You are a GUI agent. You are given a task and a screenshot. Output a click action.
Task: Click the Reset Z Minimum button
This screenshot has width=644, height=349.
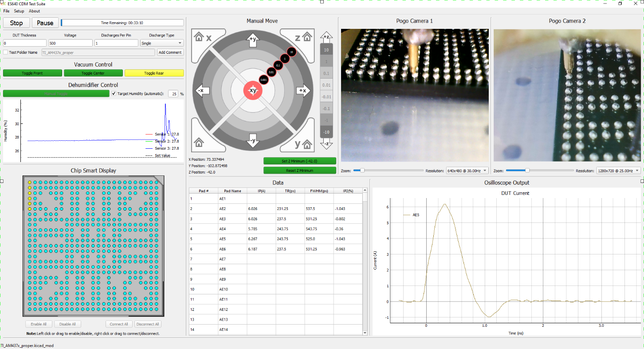(x=300, y=171)
